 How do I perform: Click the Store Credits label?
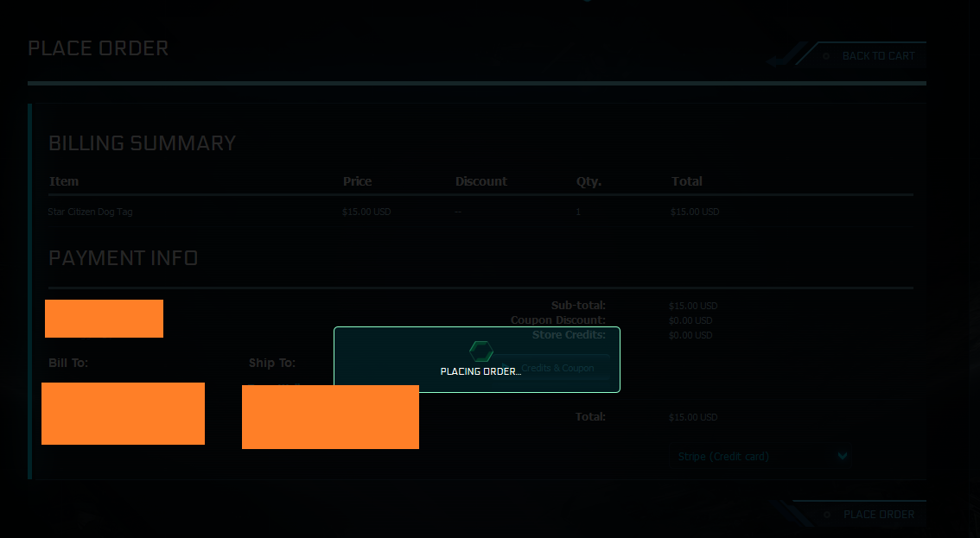pos(569,335)
